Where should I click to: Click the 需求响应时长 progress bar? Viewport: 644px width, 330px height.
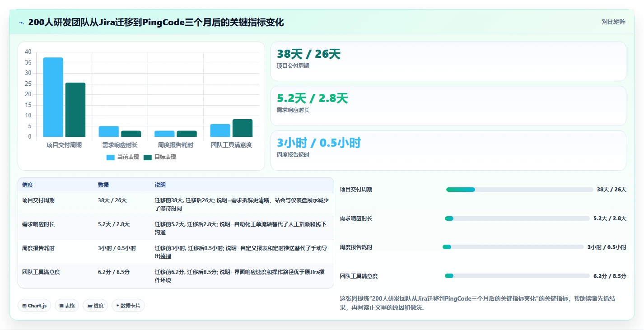tap(517, 218)
